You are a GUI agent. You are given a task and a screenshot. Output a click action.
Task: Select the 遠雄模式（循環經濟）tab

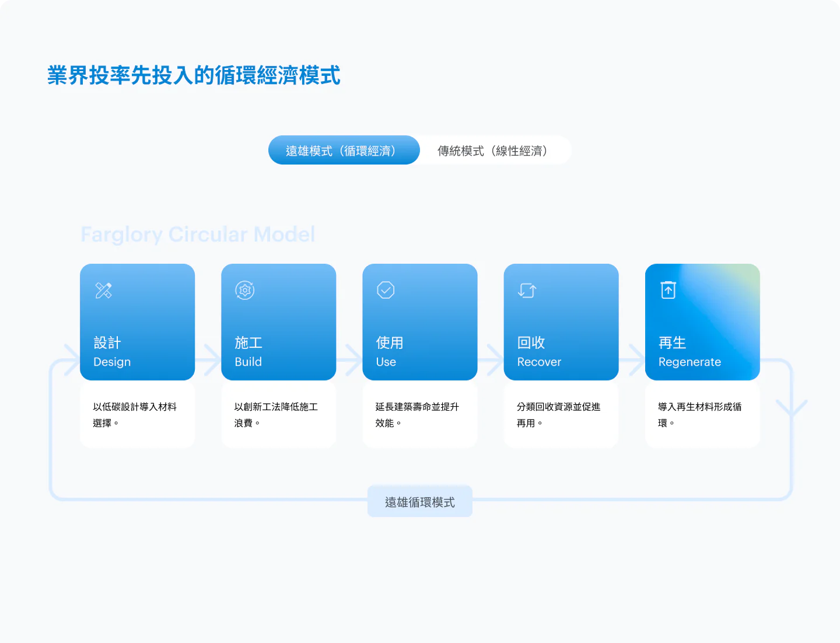tap(344, 150)
